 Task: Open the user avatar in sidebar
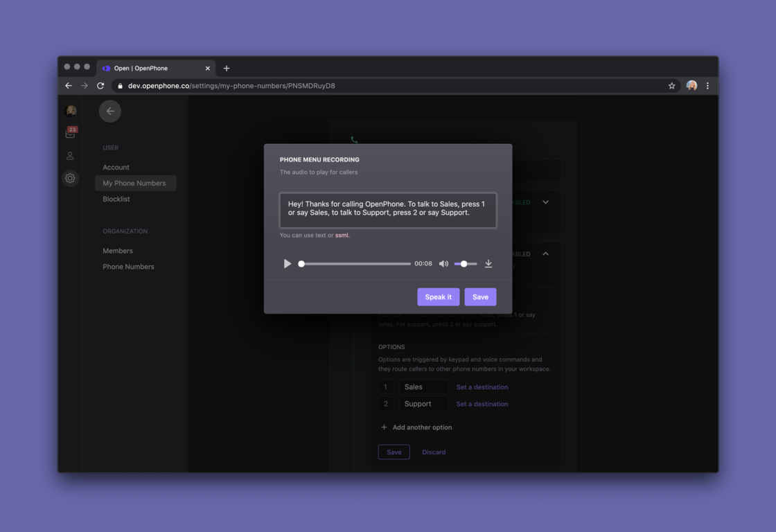[x=71, y=110]
